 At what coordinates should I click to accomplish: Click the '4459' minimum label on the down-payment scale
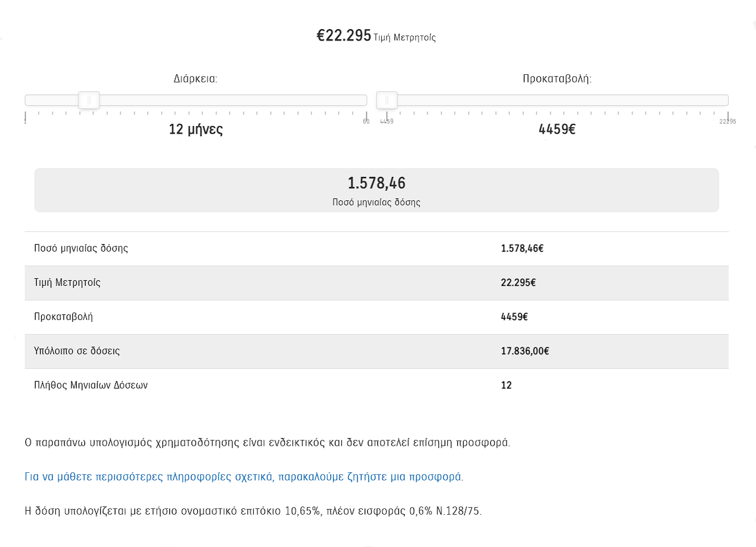point(387,122)
